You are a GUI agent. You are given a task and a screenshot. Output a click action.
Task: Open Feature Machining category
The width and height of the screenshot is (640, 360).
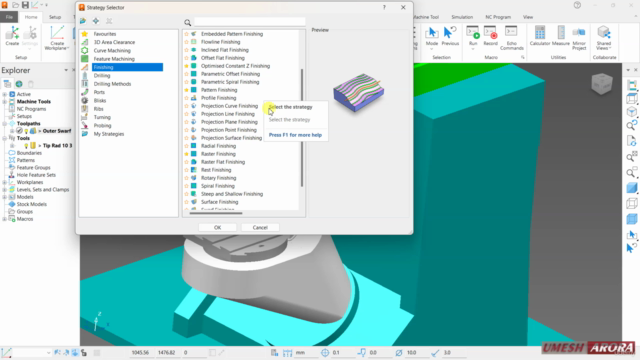pyautogui.click(x=114, y=59)
